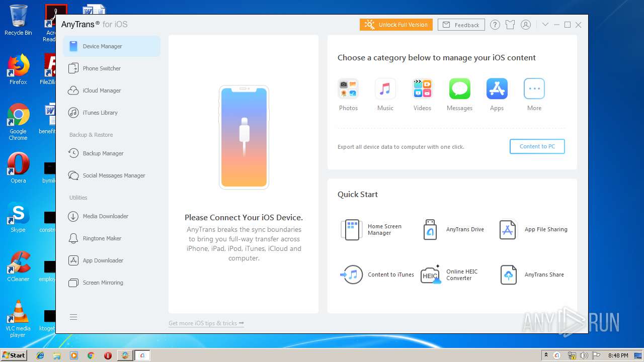Image resolution: width=644 pixels, height=362 pixels.
Task: Open Screen Mirroring utility
Action: (112, 283)
